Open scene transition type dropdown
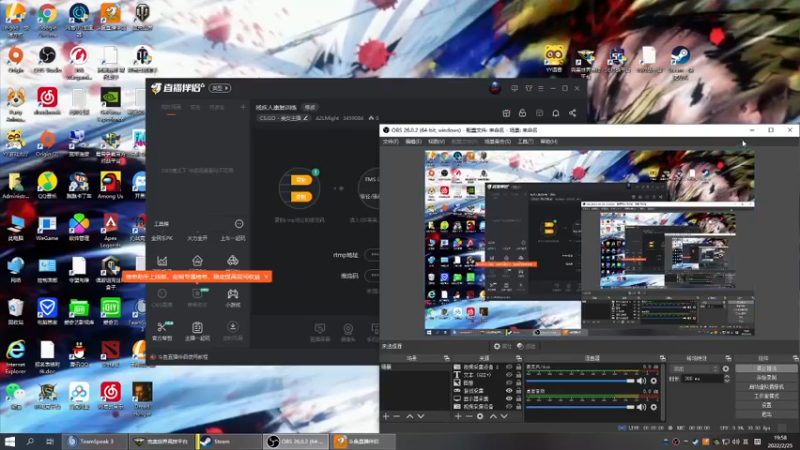 695,368
